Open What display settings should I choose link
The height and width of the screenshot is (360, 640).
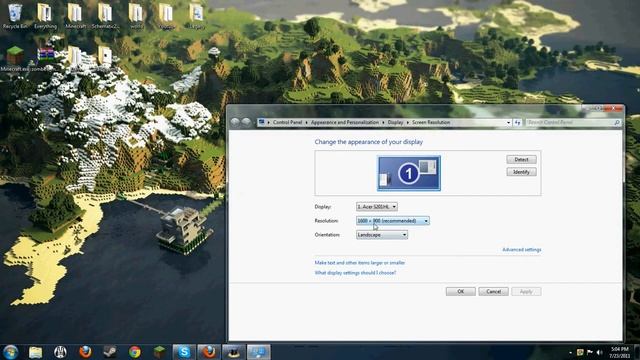[355, 273]
